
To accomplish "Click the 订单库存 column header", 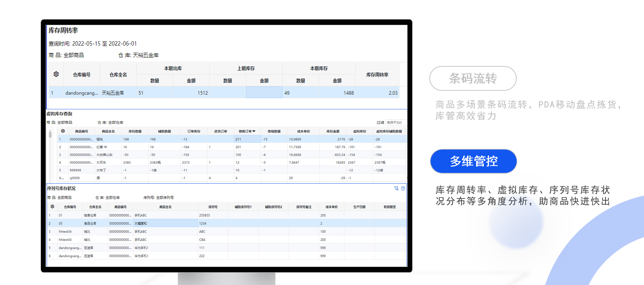I will pos(194,131).
